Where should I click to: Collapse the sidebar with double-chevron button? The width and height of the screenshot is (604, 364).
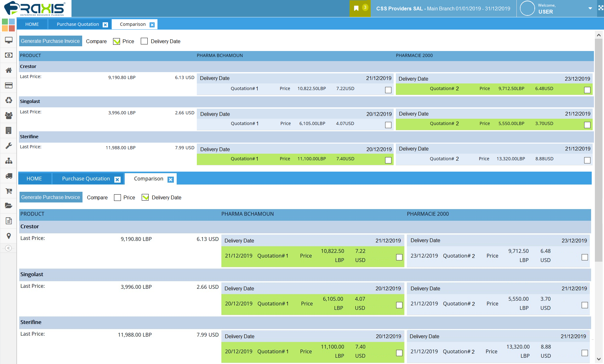(x=9, y=248)
